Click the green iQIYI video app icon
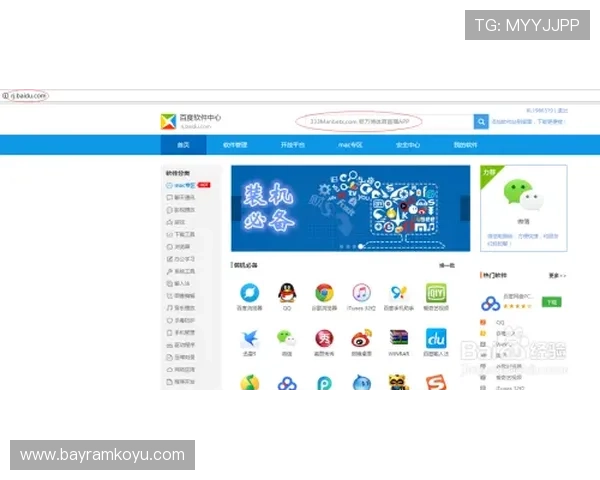600x480 pixels. [x=436, y=293]
